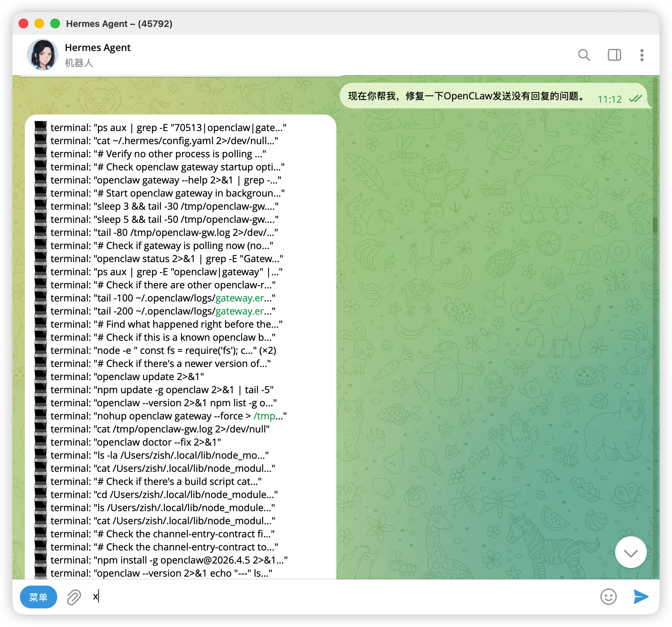The image size is (672, 627).
Task: Click the green macOS fullscreen window button
Action: tap(55, 23)
